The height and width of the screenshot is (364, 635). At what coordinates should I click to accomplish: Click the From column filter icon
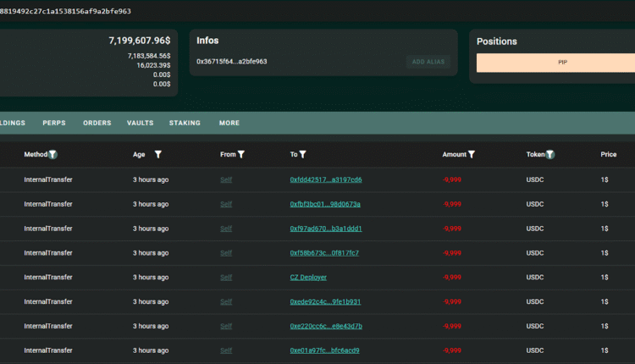coord(241,155)
